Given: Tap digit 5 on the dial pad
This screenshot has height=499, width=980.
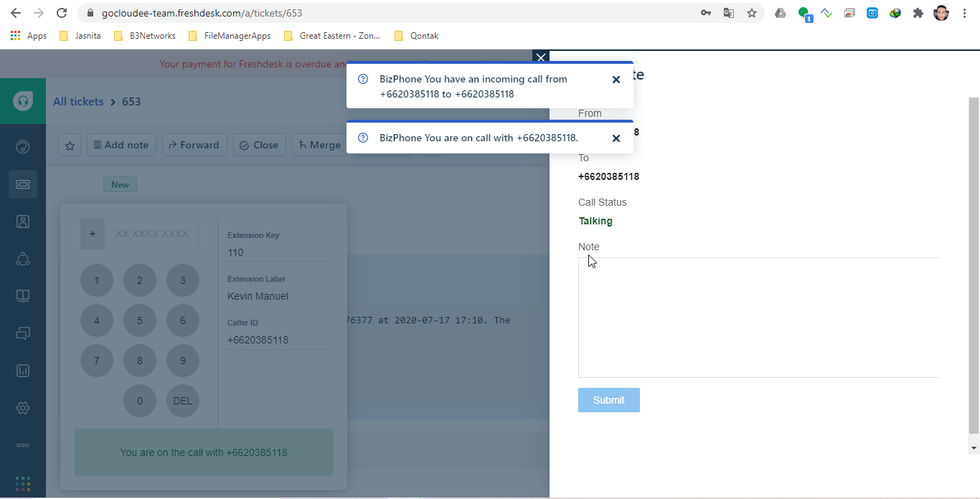Looking at the screenshot, I should 140,320.
